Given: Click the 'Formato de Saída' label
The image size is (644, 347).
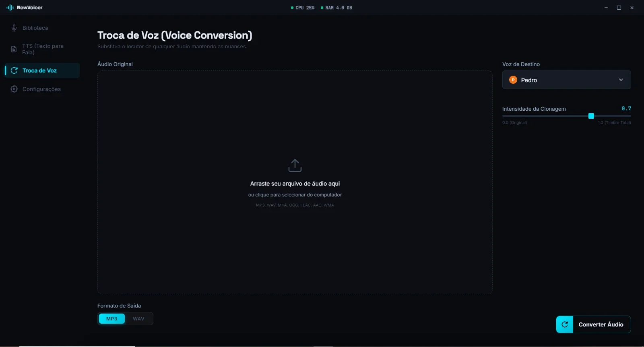Looking at the screenshot, I should 119,306.
